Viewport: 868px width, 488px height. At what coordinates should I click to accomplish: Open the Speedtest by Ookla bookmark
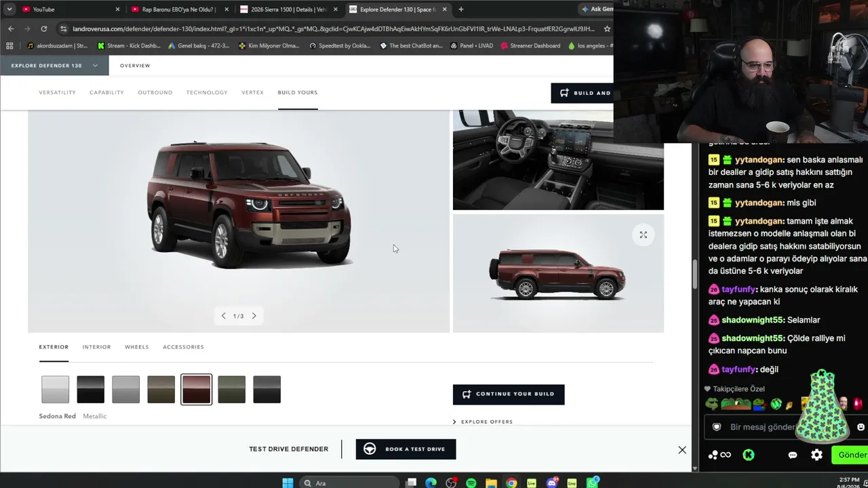coord(340,46)
